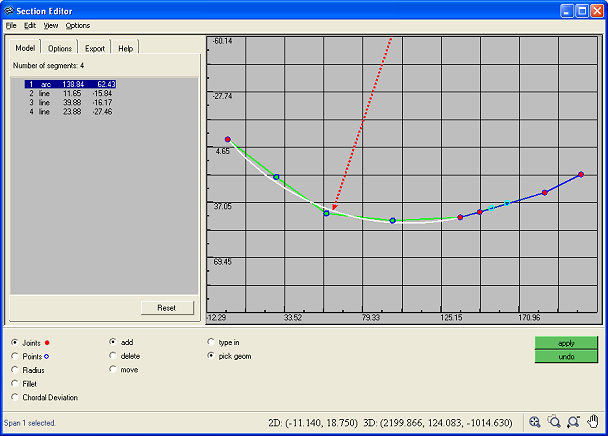Activate the pan hand tool

coord(593,423)
